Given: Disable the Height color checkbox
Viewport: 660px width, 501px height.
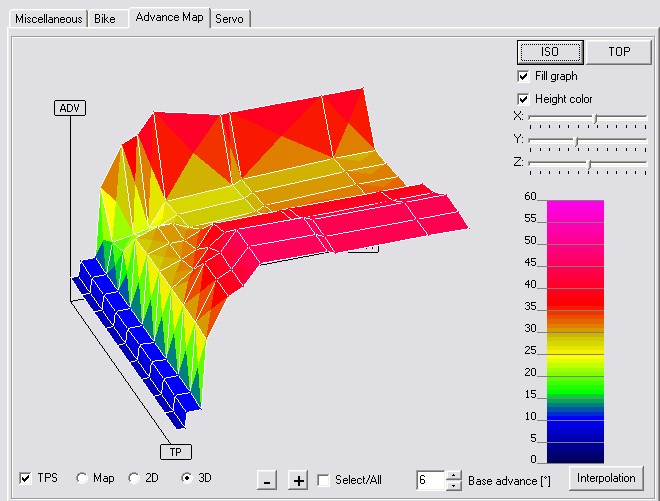Looking at the screenshot, I should [523, 99].
